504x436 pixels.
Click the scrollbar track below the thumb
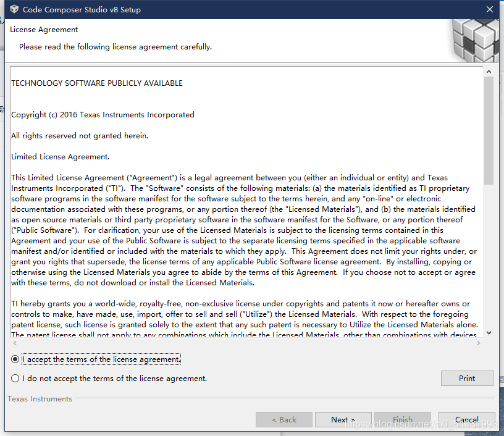point(489,259)
